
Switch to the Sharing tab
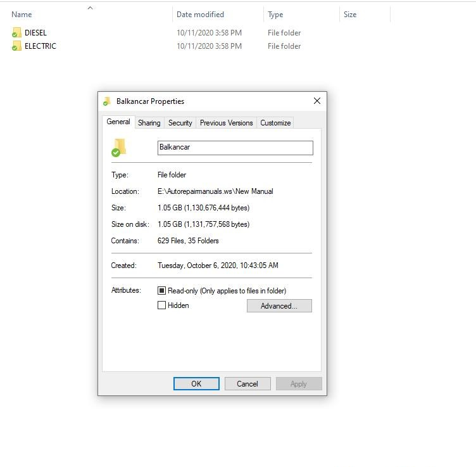tap(149, 123)
